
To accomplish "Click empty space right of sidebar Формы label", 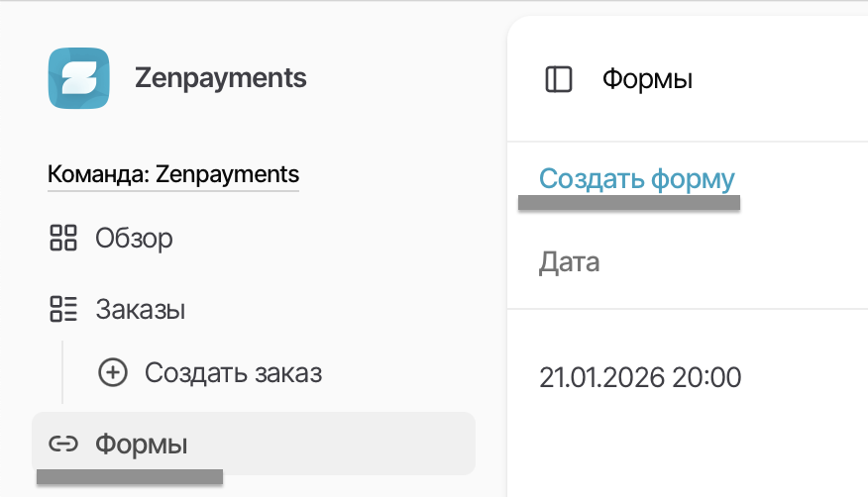I will pyautogui.click(x=337, y=444).
